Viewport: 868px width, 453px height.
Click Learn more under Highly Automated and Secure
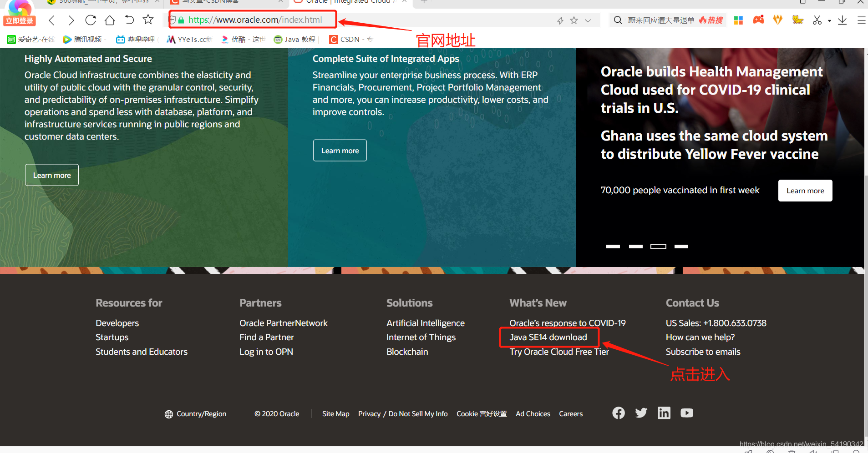(x=52, y=175)
